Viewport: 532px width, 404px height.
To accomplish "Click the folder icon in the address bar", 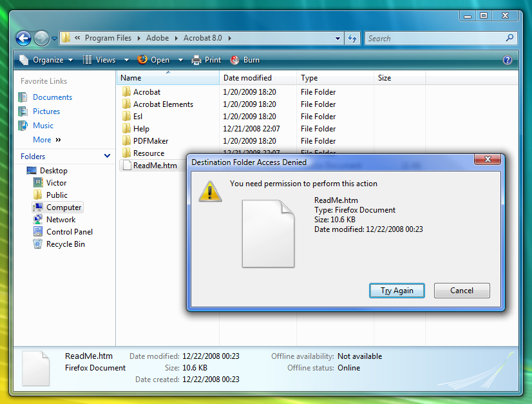I will pos(66,37).
